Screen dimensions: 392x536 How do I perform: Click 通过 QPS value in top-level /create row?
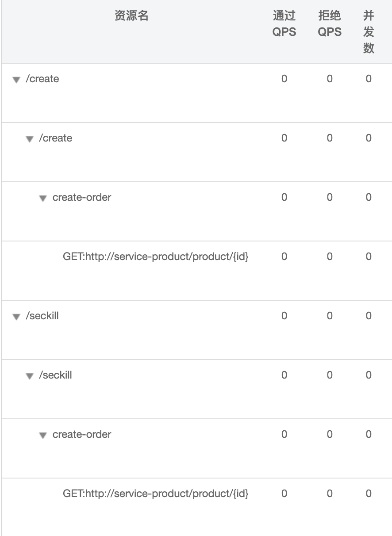click(x=284, y=79)
